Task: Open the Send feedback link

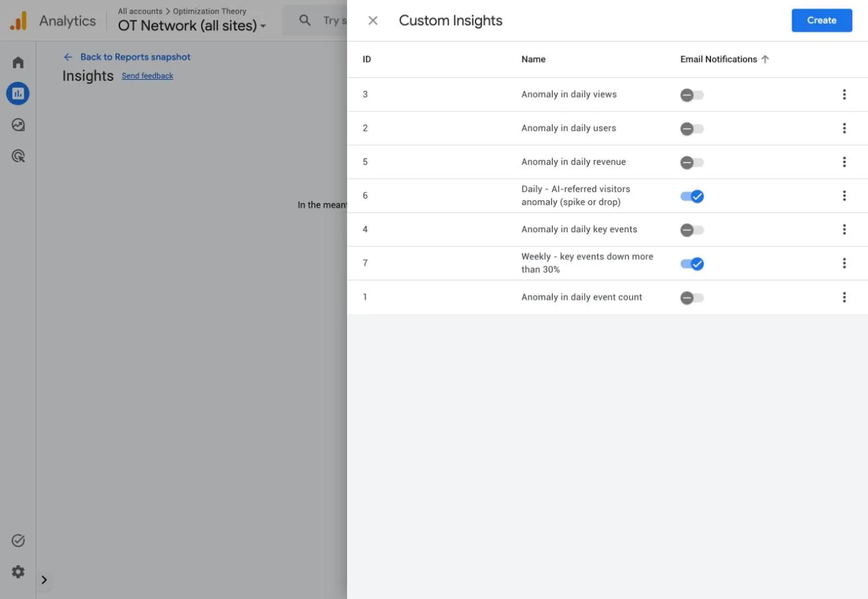Action: pyautogui.click(x=148, y=76)
